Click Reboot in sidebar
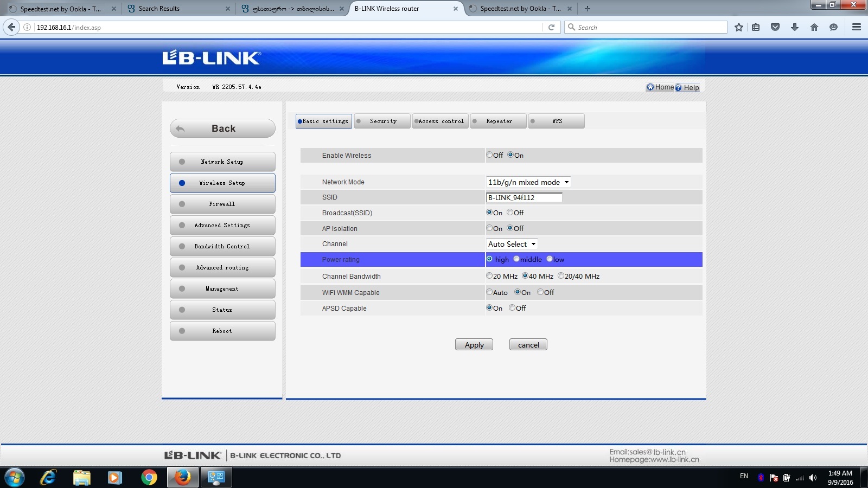This screenshot has height=488, width=868. point(222,331)
